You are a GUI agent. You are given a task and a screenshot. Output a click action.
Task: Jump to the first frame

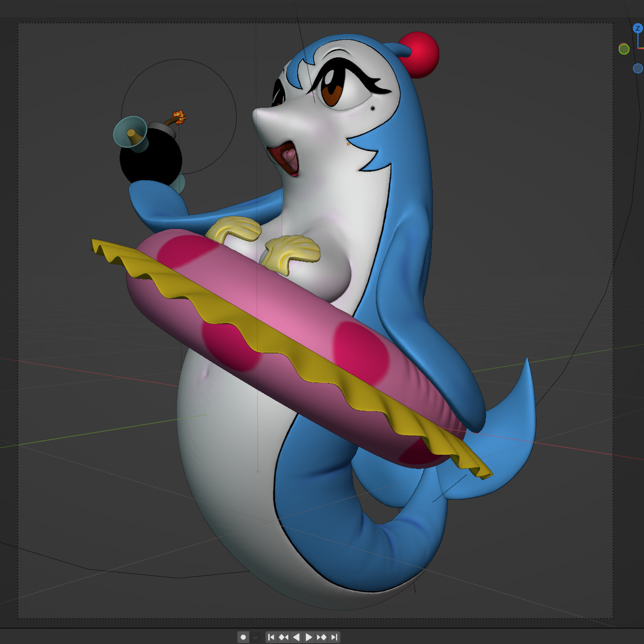point(271,637)
